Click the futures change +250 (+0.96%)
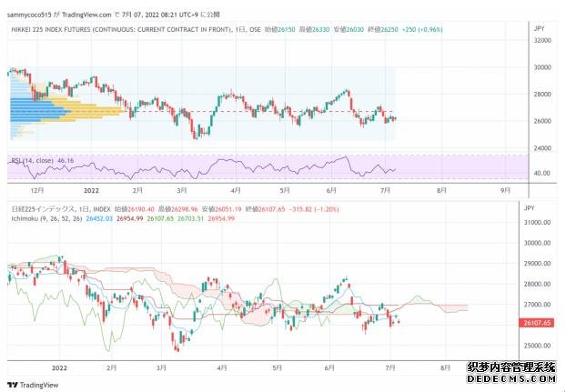Image resolution: width=566 pixels, height=392 pixels. tap(422, 30)
